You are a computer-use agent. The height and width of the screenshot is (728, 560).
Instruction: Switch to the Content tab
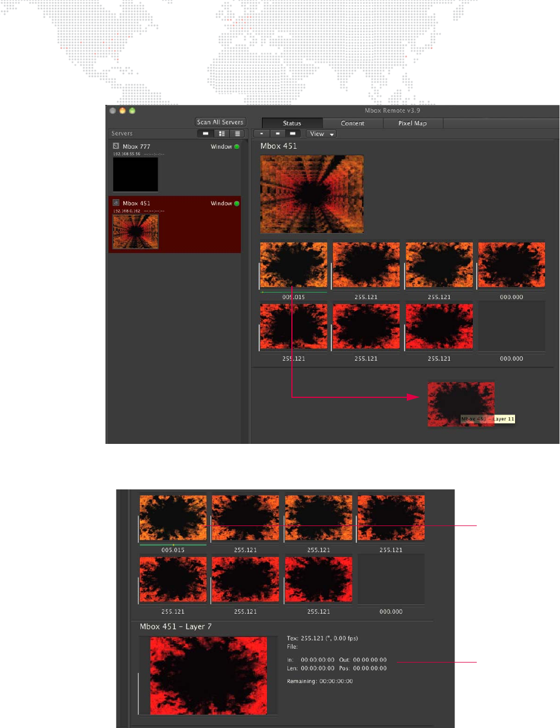352,123
